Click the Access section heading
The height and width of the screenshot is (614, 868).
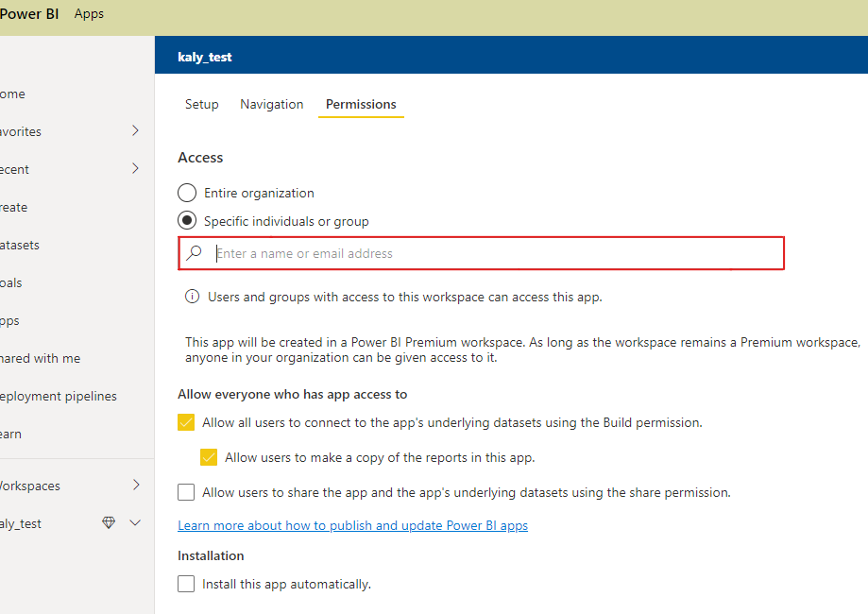click(200, 158)
